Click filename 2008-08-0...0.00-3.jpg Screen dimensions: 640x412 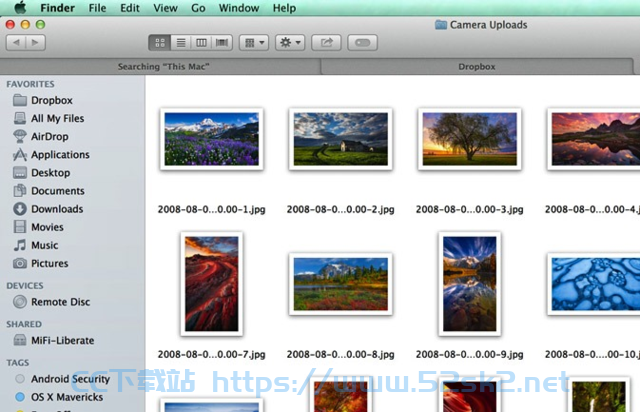point(469,209)
